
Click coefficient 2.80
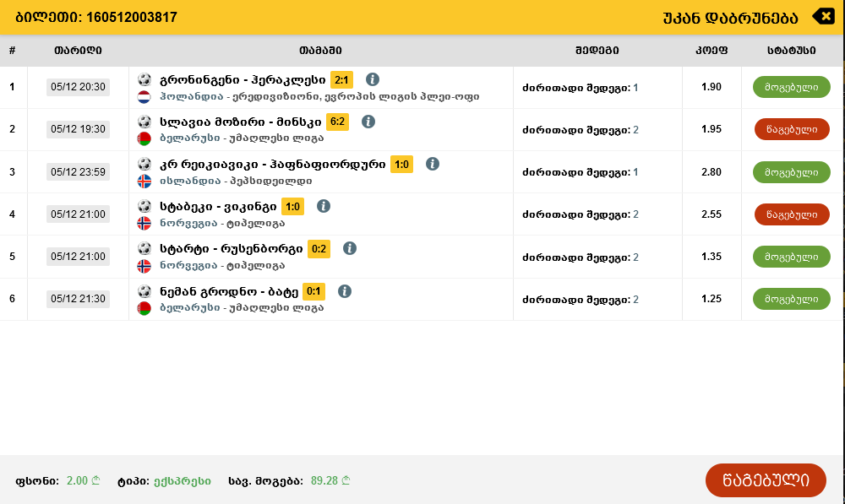(711, 172)
